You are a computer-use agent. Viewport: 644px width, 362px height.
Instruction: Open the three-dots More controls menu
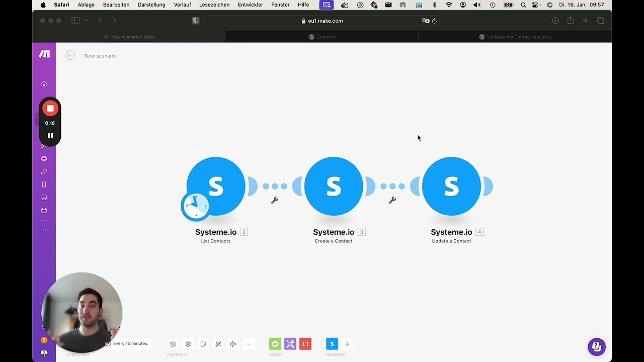pyautogui.click(x=248, y=344)
